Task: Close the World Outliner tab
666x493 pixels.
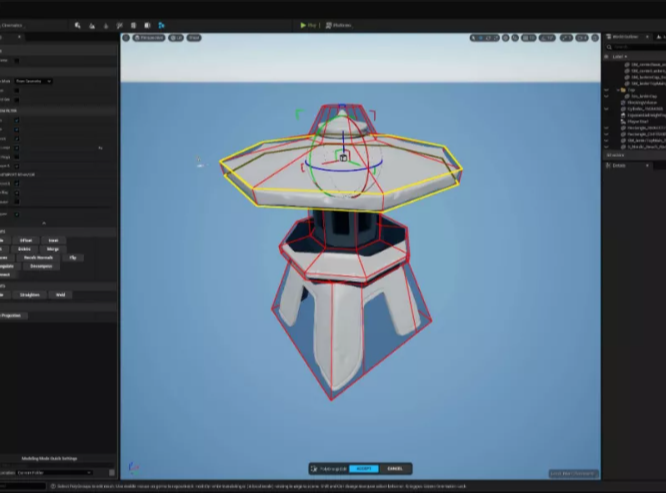Action: 647,37
